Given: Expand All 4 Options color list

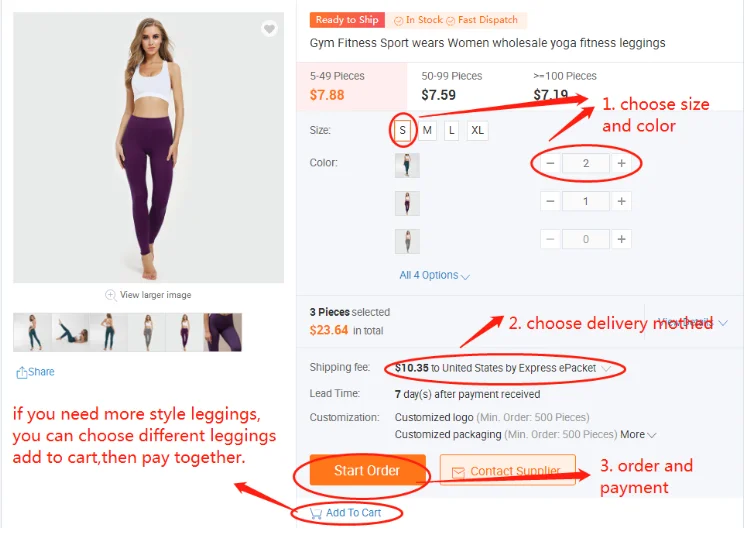Looking at the screenshot, I should point(434,275).
